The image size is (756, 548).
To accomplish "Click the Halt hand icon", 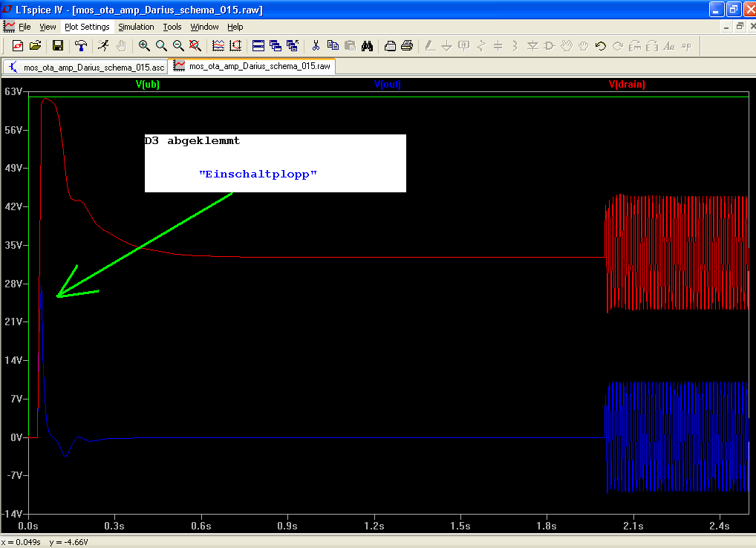I will click(121, 46).
